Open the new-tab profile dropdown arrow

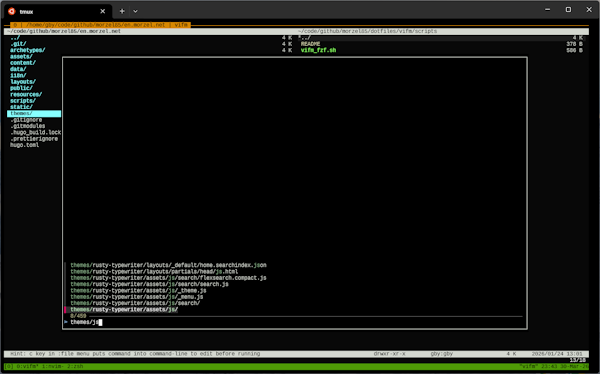click(x=135, y=11)
